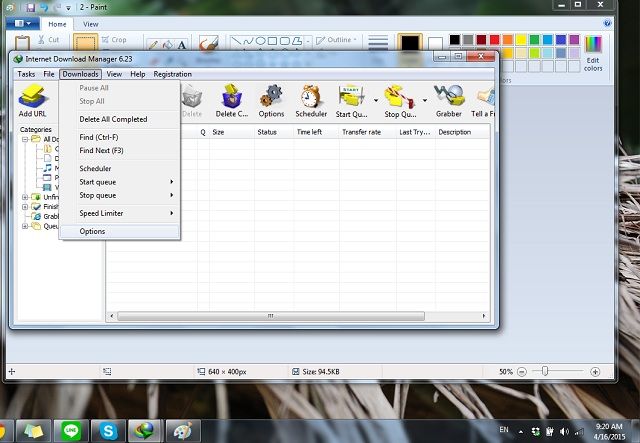
Task: Expand the Start Queue dropdown arrow
Action: point(376,101)
